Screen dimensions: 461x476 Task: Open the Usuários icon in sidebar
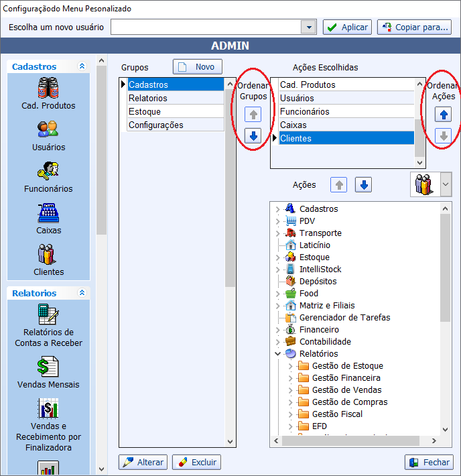(x=48, y=129)
